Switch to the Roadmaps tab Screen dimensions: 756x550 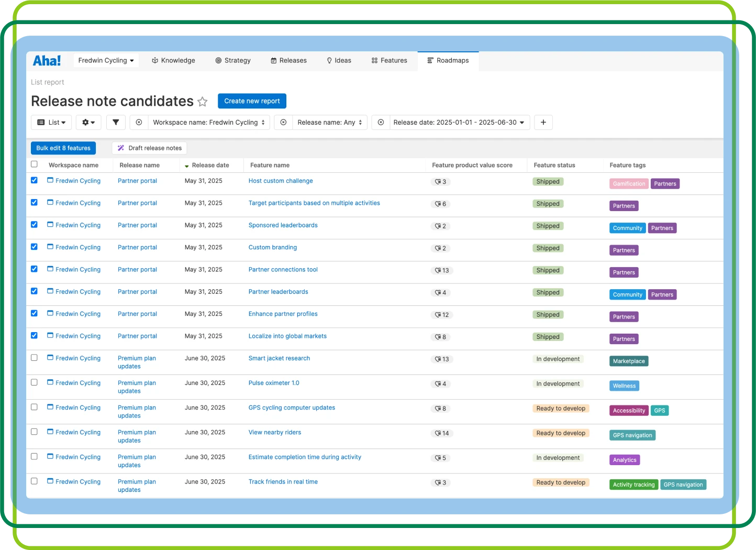coord(448,61)
